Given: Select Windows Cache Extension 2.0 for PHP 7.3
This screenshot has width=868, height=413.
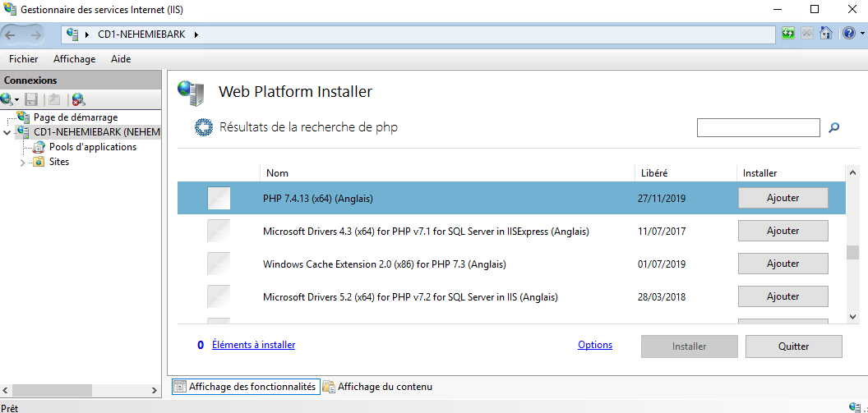Looking at the screenshot, I should tap(511, 264).
